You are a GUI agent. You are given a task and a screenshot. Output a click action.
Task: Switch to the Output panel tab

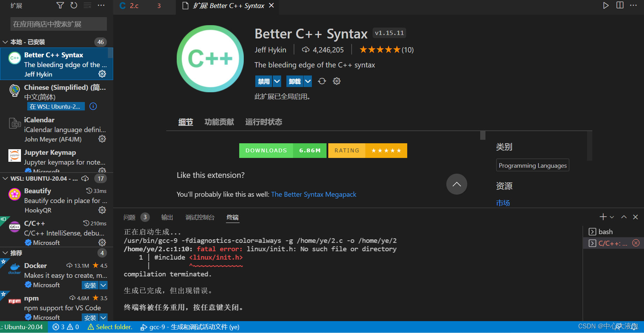167,217
